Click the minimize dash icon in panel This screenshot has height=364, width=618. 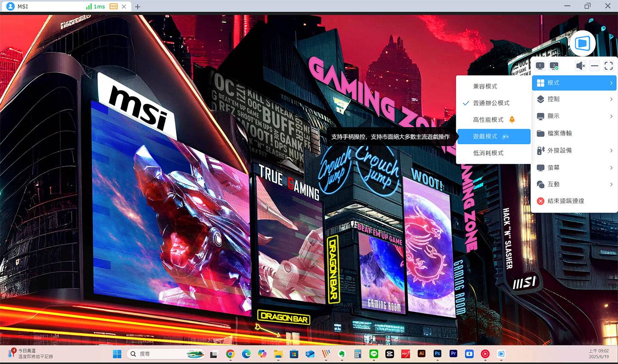594,66
